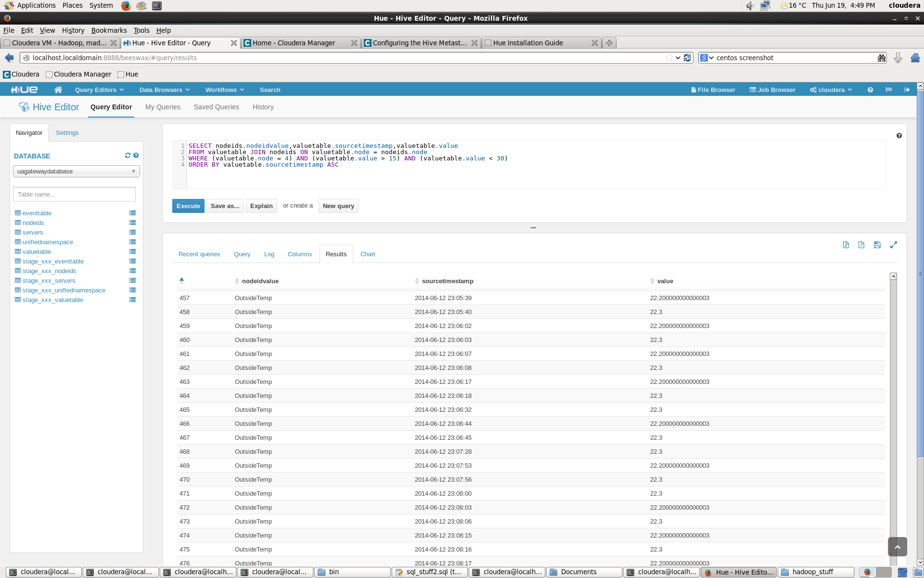Viewport: 924px width, 578px height.
Task: Bookmark this page star icon
Action: coord(669,58)
